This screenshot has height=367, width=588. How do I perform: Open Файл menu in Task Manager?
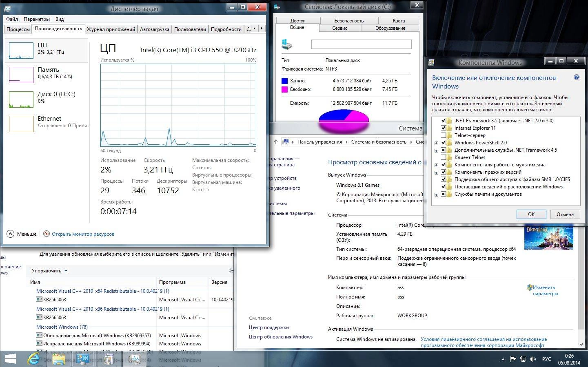pyautogui.click(x=12, y=19)
